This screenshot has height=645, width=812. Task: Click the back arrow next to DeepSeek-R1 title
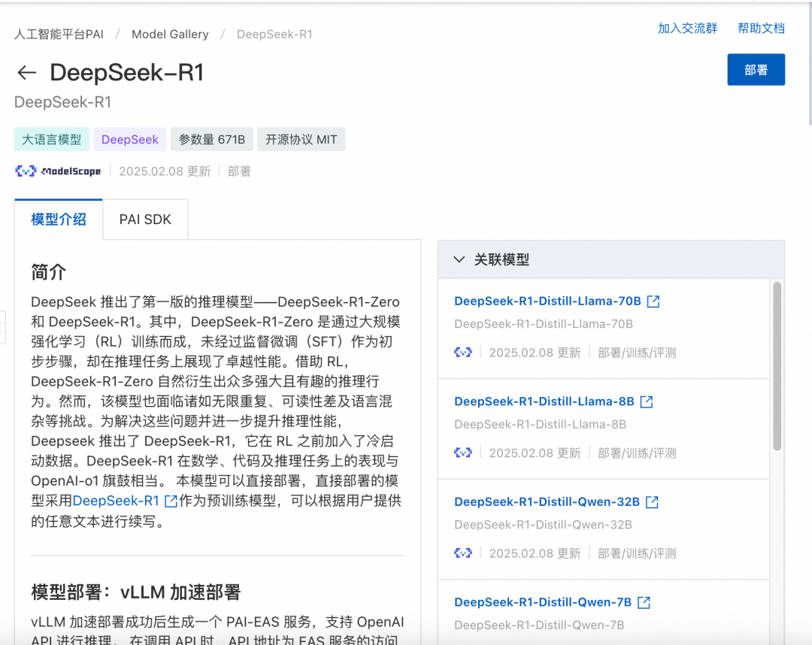pyautogui.click(x=26, y=72)
